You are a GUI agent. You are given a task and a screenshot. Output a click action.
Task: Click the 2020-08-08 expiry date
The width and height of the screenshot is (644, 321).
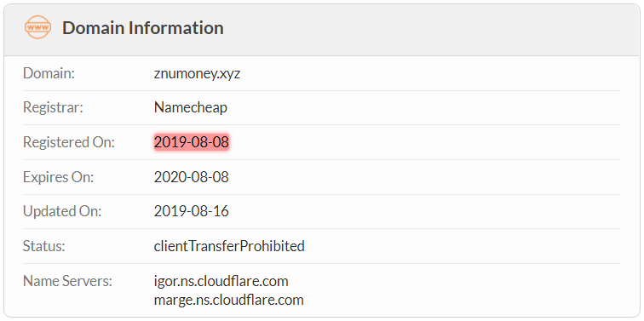[x=192, y=177]
